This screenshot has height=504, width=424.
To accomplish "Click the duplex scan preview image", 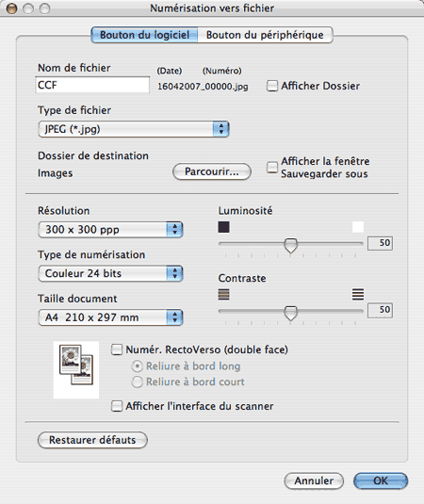I will 76,369.
